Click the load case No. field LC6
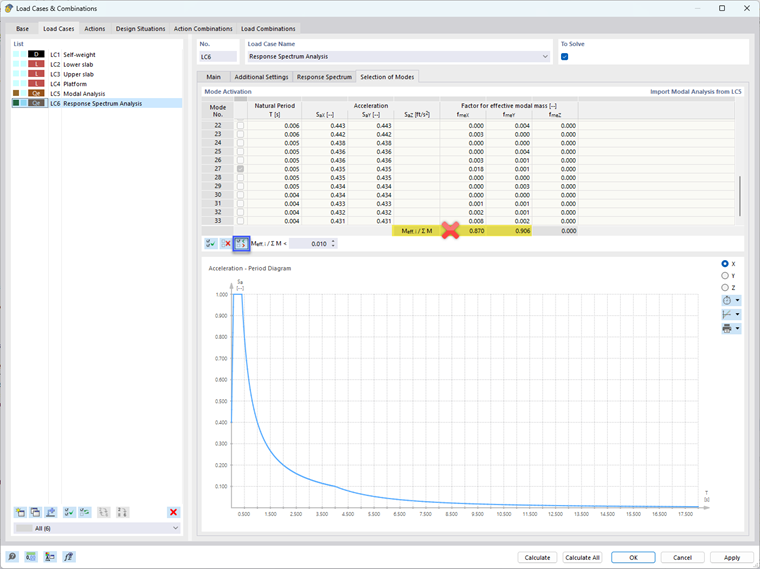 (218, 57)
